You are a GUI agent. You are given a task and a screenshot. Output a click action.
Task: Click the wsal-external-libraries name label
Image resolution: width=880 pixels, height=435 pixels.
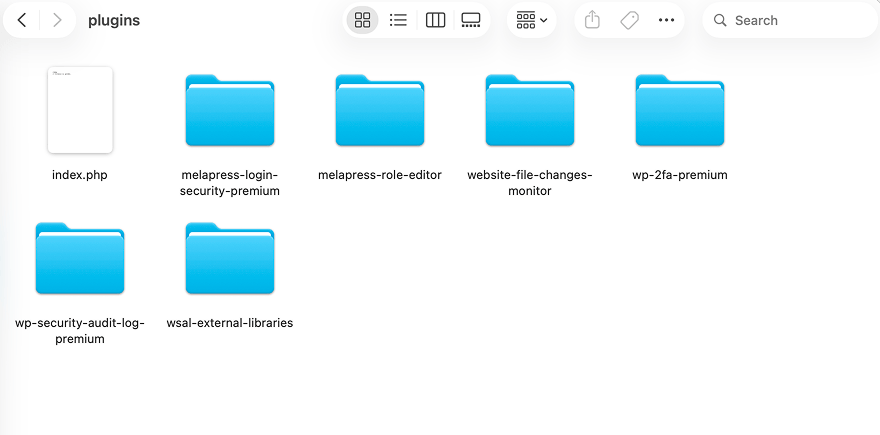point(230,323)
